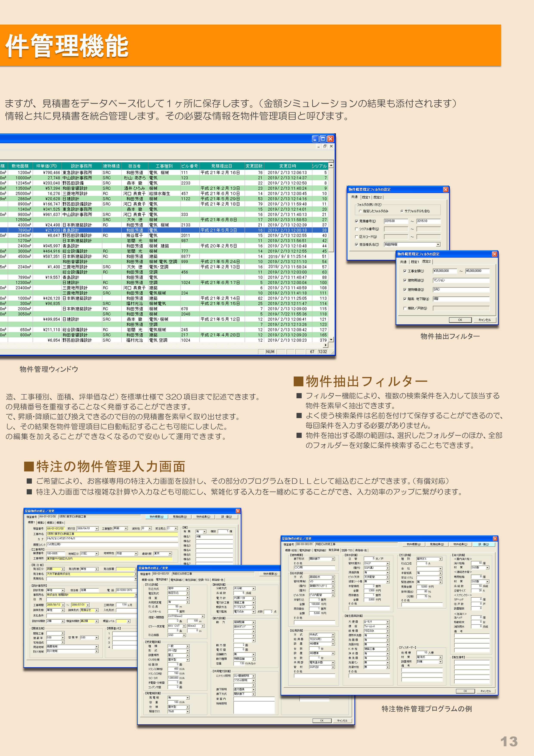
Task: Open the 担当者氏名 dropdown showing 和田特機
Action: (x=438, y=244)
